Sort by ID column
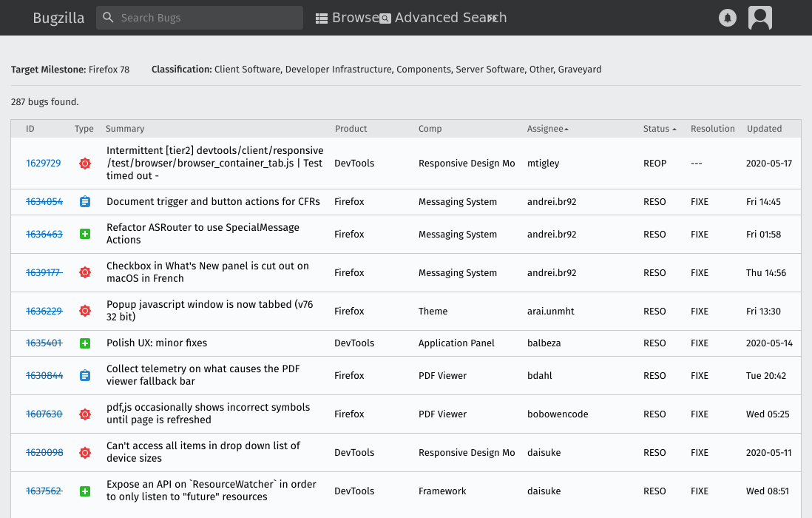 [30, 129]
